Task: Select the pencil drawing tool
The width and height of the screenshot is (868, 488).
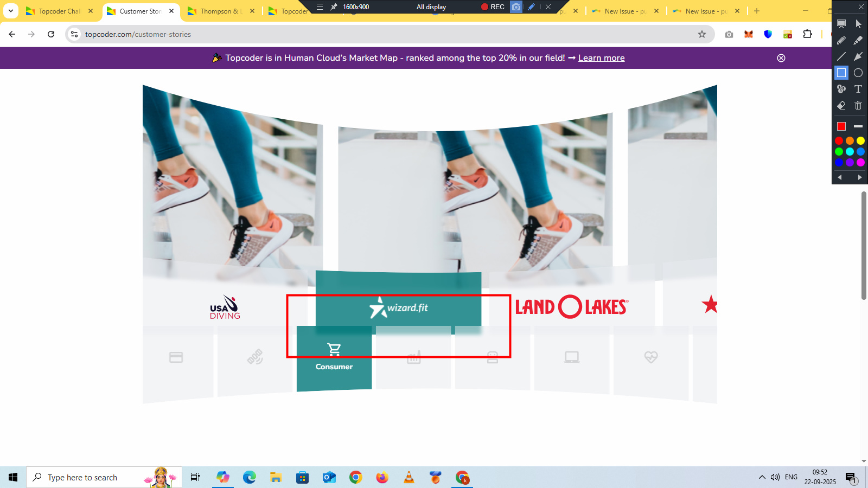Action: coord(841,40)
